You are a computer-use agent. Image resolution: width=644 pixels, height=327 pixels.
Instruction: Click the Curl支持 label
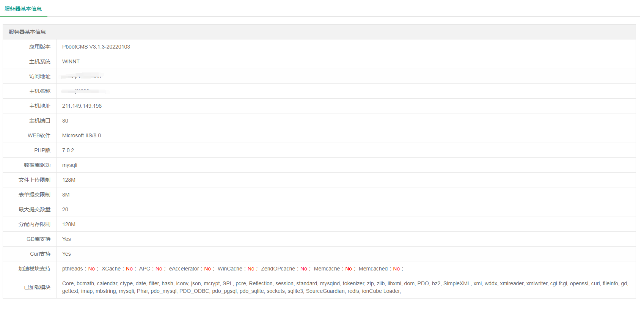click(40, 254)
